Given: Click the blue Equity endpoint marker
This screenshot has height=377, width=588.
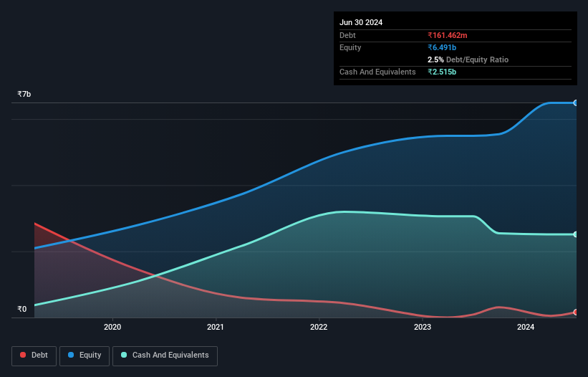Looking at the screenshot, I should [x=576, y=102].
